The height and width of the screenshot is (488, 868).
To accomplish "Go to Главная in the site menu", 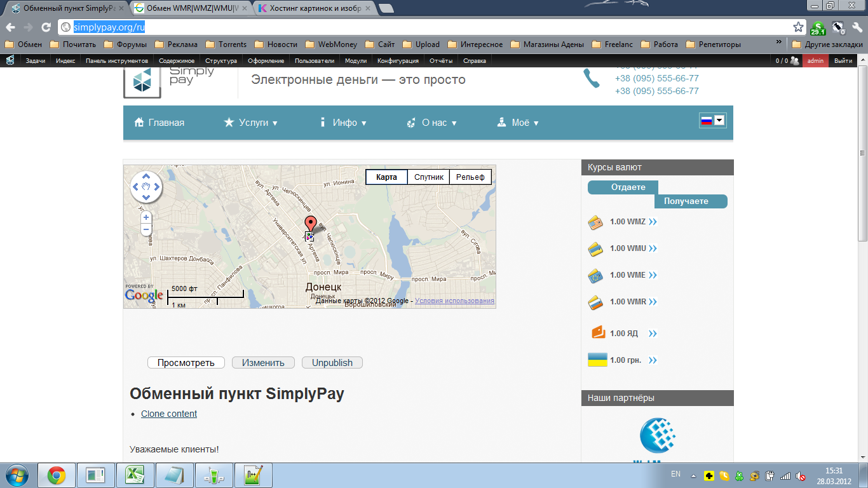I will (159, 123).
